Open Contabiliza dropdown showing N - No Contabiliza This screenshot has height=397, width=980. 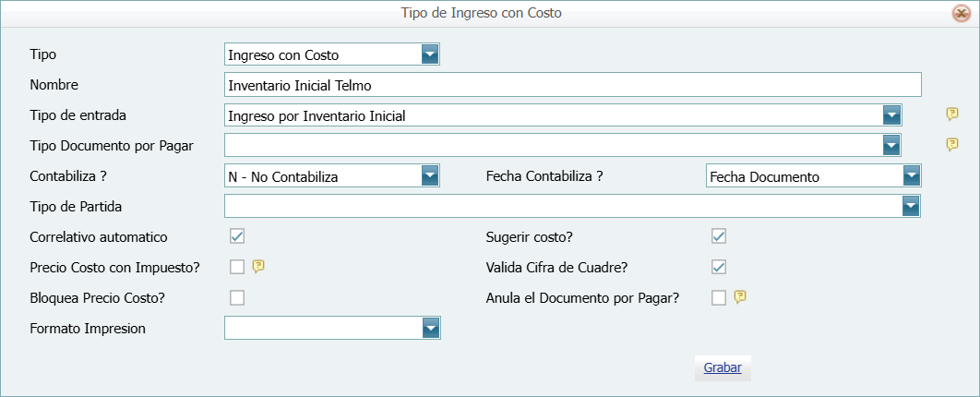pyautogui.click(x=430, y=176)
